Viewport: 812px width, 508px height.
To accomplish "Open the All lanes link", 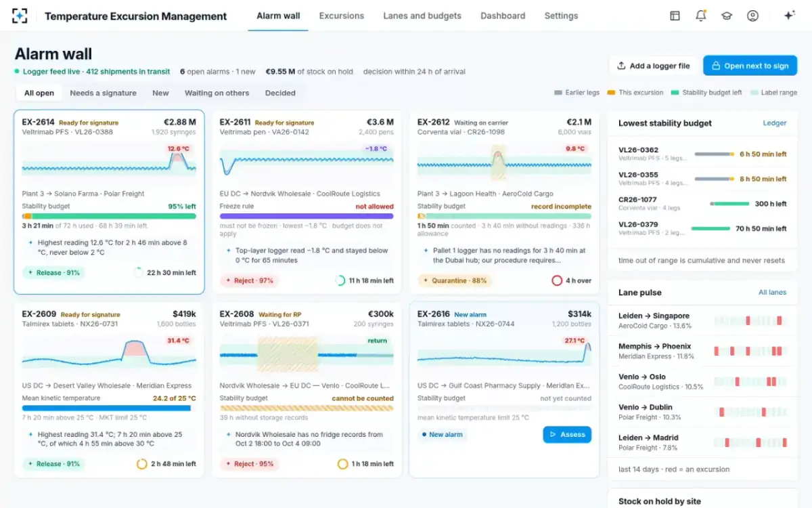I will pos(773,293).
